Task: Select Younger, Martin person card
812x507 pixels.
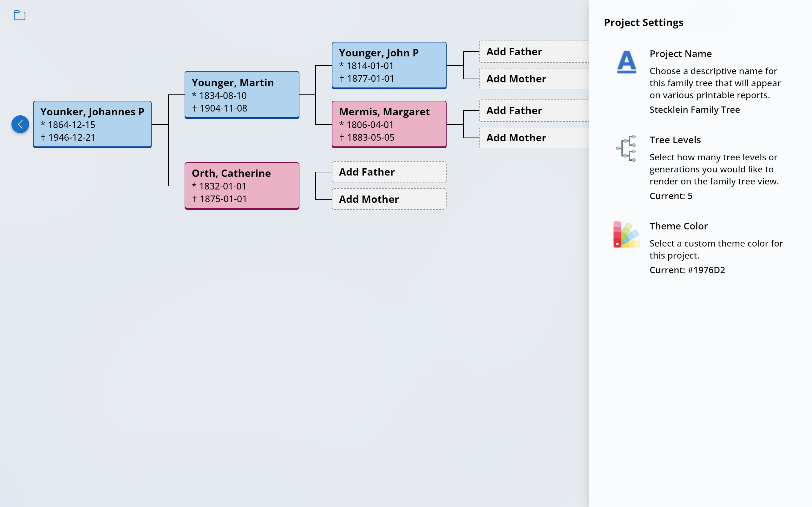Action: click(242, 95)
